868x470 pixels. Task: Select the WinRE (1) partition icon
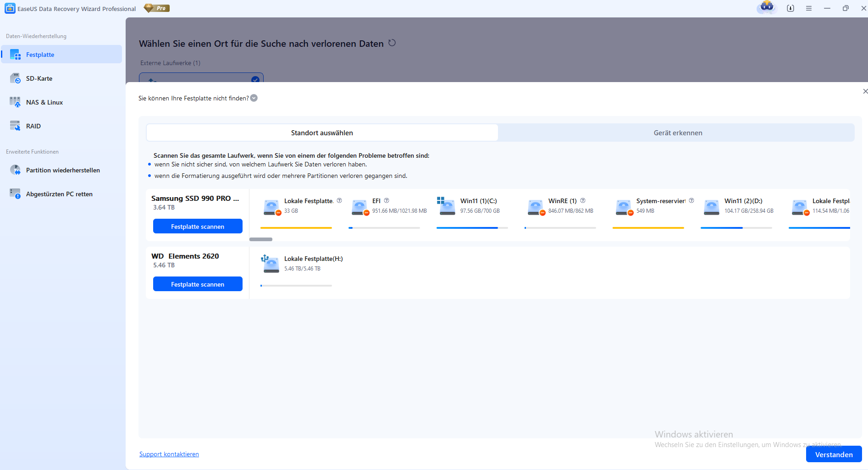pyautogui.click(x=536, y=207)
